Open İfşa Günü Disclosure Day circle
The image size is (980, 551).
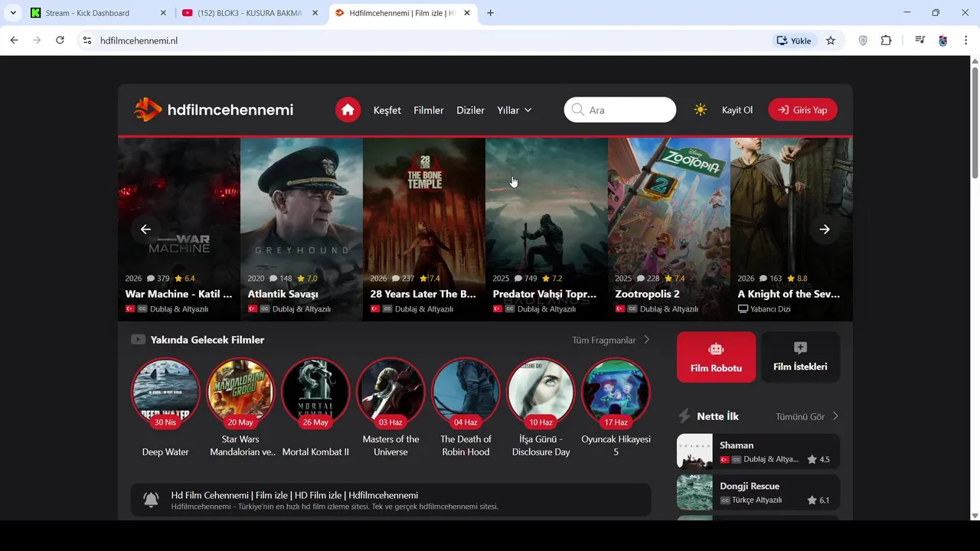[x=541, y=392]
